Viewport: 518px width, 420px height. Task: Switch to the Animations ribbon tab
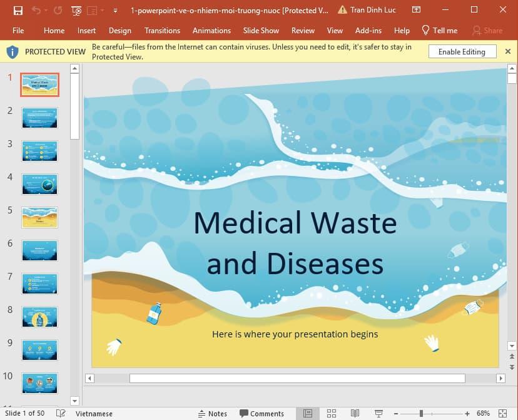(x=211, y=30)
